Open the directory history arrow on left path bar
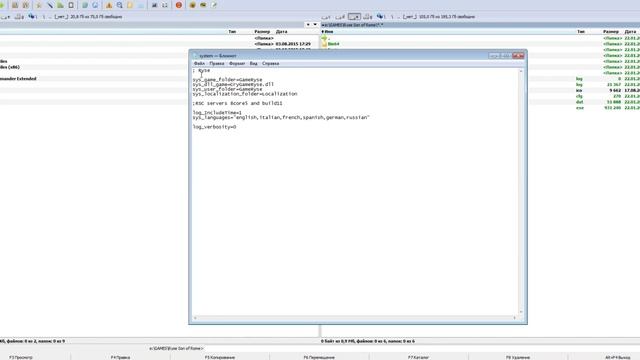Viewport: 640px width, 360px height. coord(315,24)
